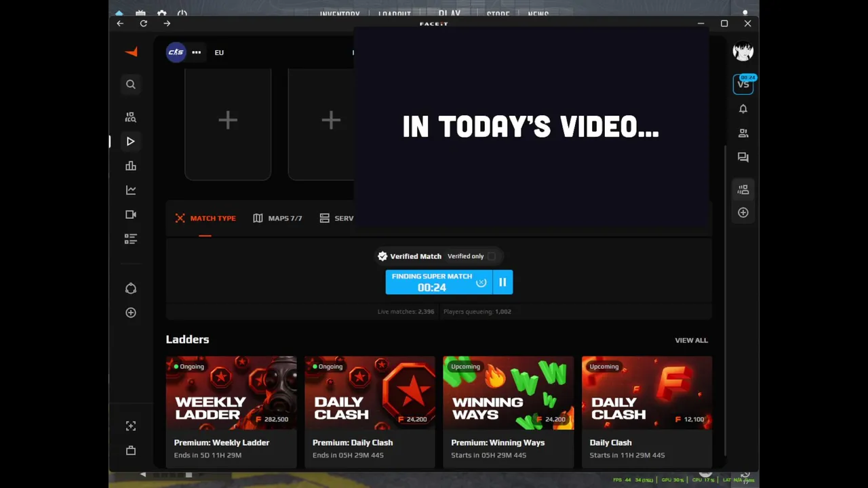Toggle the Verified only checkbox
Screen dimensions: 868x488
point(492,256)
